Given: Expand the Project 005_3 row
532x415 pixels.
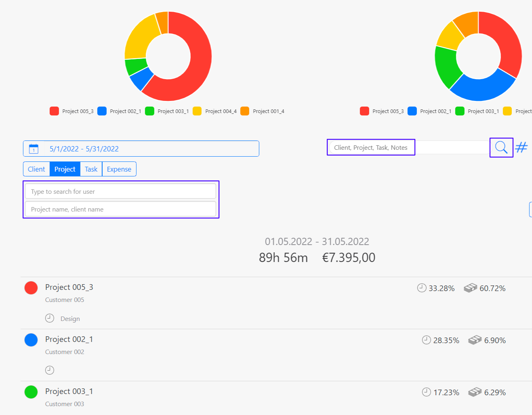Looking at the screenshot, I should pos(69,287).
